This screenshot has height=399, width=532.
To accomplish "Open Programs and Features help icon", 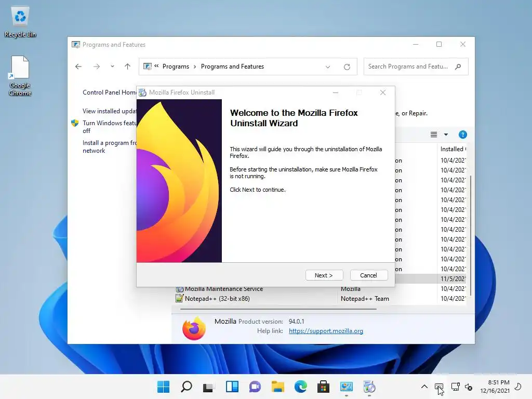I will (463, 135).
